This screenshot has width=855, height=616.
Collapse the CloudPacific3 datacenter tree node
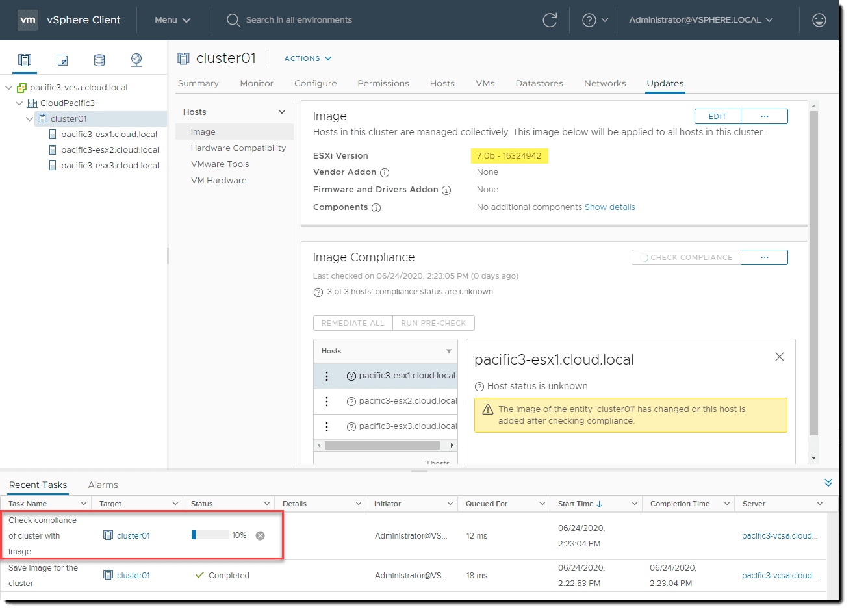pyautogui.click(x=19, y=103)
